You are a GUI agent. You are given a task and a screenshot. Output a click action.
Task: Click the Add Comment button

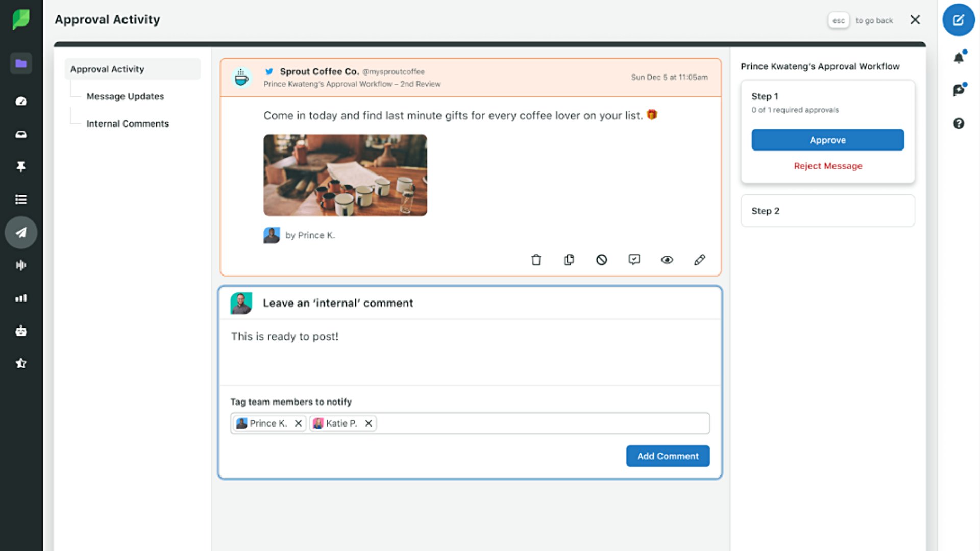pos(667,456)
